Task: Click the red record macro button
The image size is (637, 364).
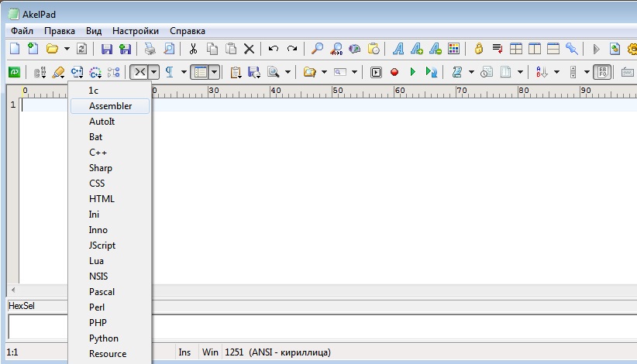Action: click(x=394, y=72)
